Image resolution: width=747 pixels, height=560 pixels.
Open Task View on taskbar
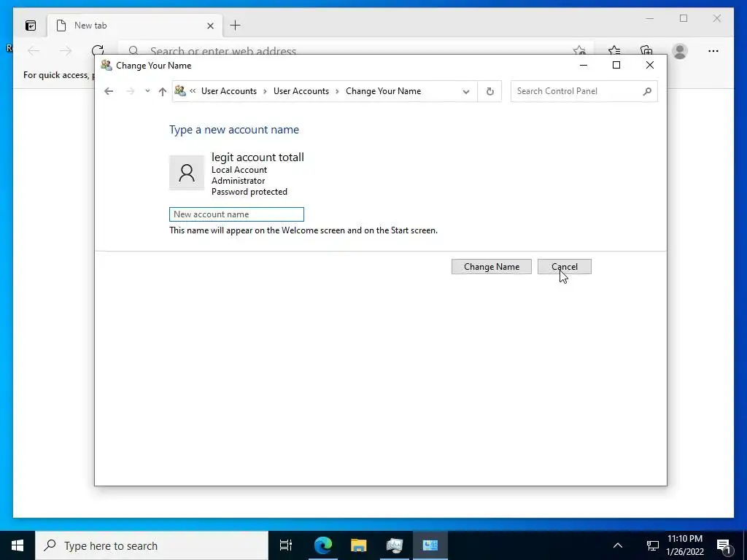(x=286, y=545)
